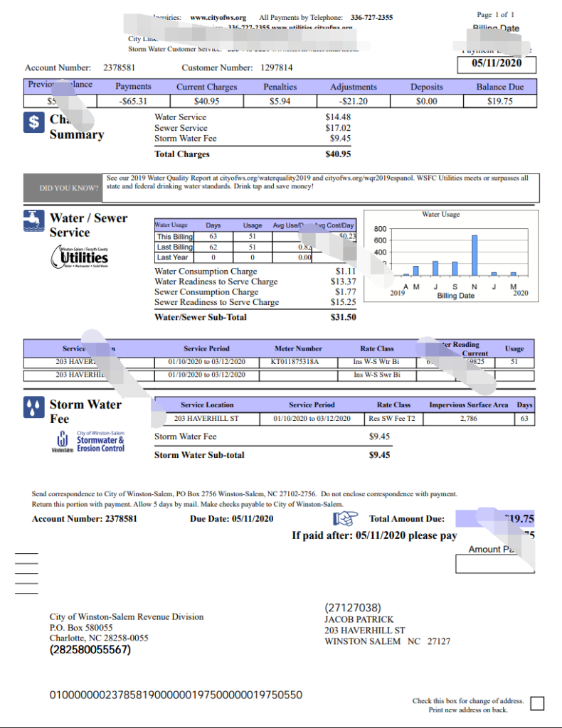Viewport: 562px width, 728px height.
Task: Click the Water Usage chart title
Action: pos(441,214)
